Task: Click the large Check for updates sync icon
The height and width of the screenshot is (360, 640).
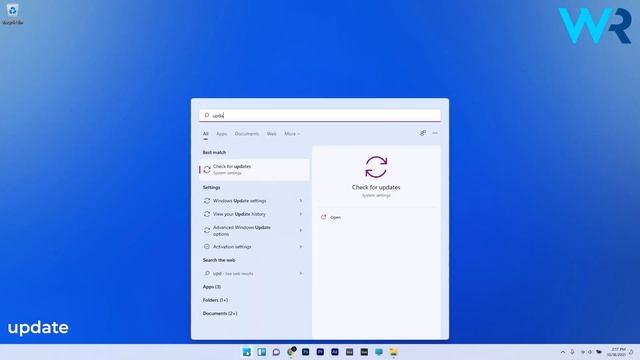Action: 376,167
